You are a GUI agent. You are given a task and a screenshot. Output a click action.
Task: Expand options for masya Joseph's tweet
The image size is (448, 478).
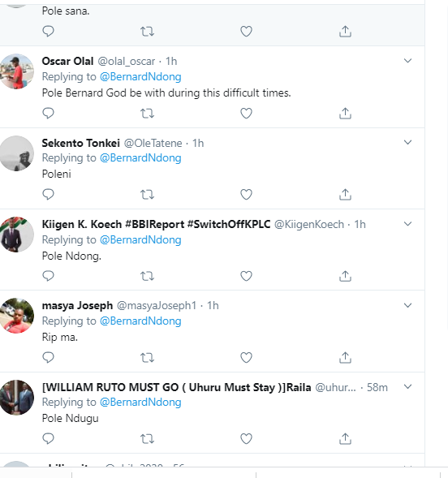[407, 305]
